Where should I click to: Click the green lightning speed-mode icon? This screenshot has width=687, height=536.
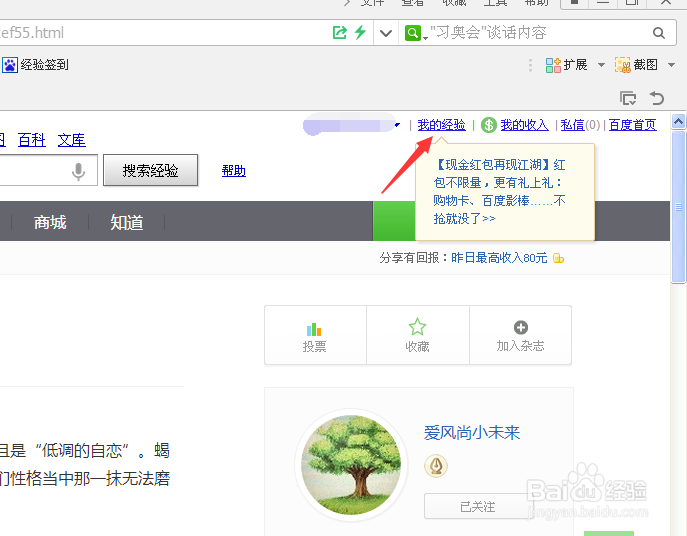360,32
